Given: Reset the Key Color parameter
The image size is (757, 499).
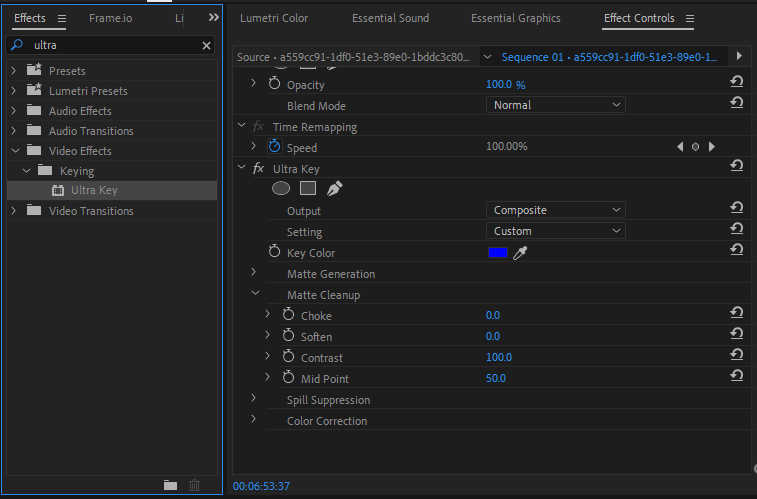Looking at the screenshot, I should tap(736, 250).
